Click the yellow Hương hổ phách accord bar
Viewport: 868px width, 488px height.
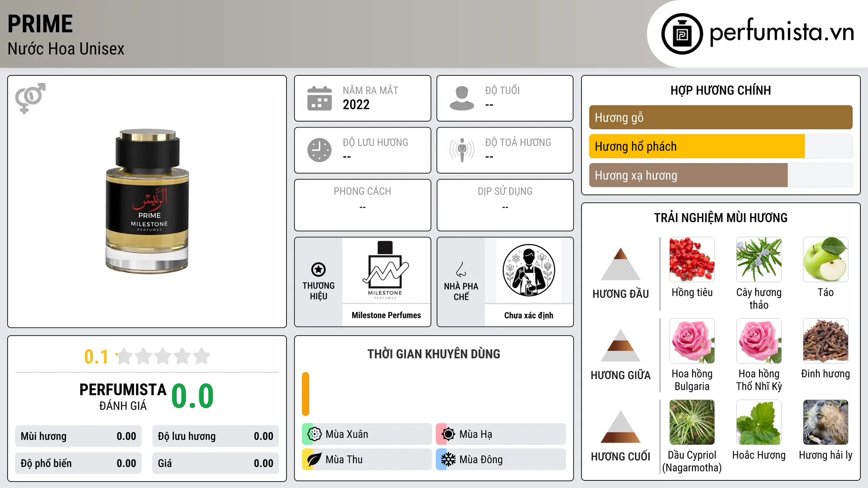click(x=697, y=146)
